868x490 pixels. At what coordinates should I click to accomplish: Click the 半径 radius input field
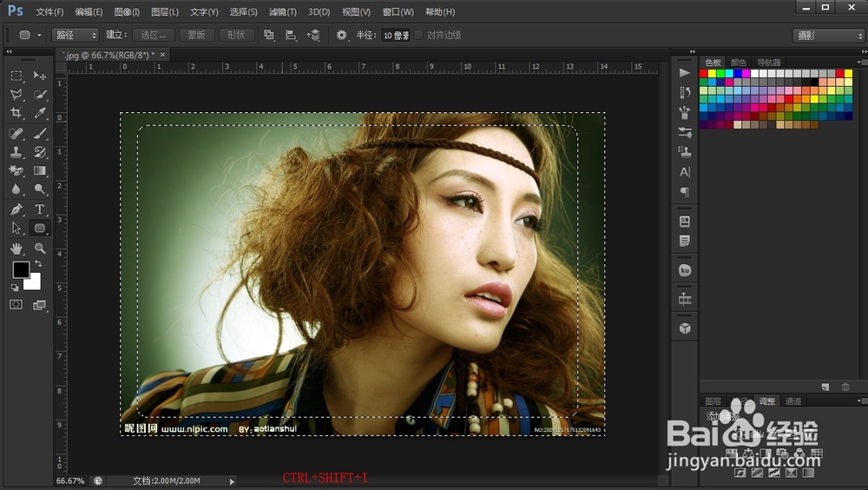[395, 36]
